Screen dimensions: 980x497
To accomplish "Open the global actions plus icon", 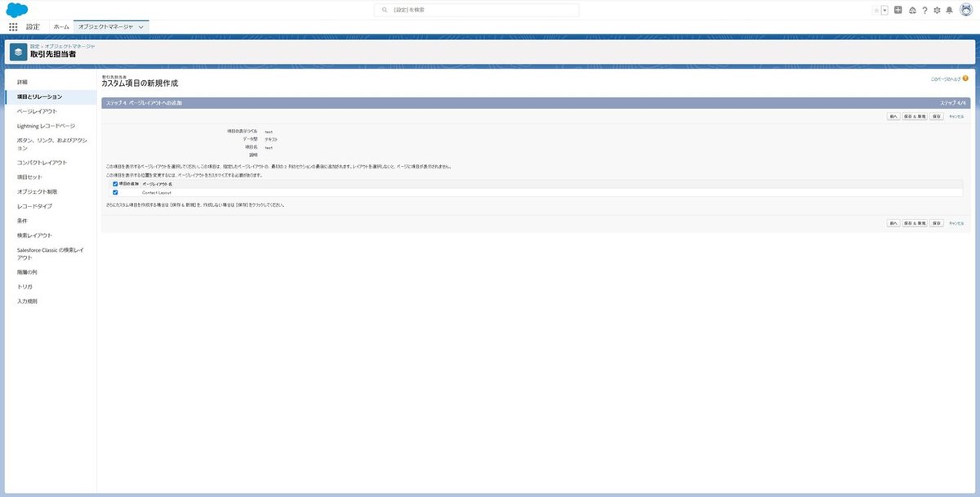I will point(898,10).
